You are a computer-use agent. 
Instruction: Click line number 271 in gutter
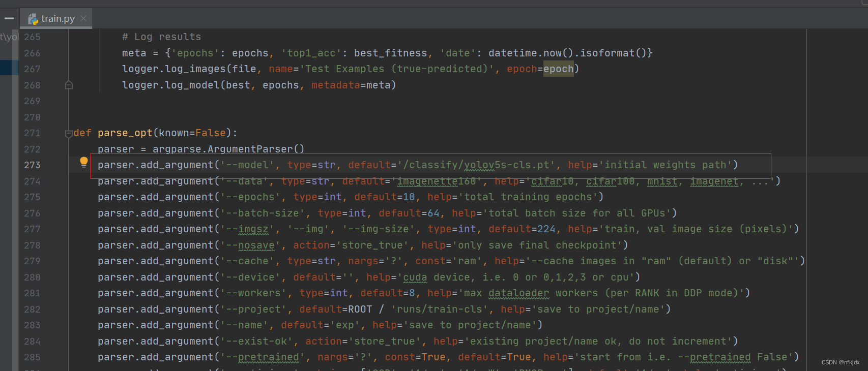tap(32, 133)
